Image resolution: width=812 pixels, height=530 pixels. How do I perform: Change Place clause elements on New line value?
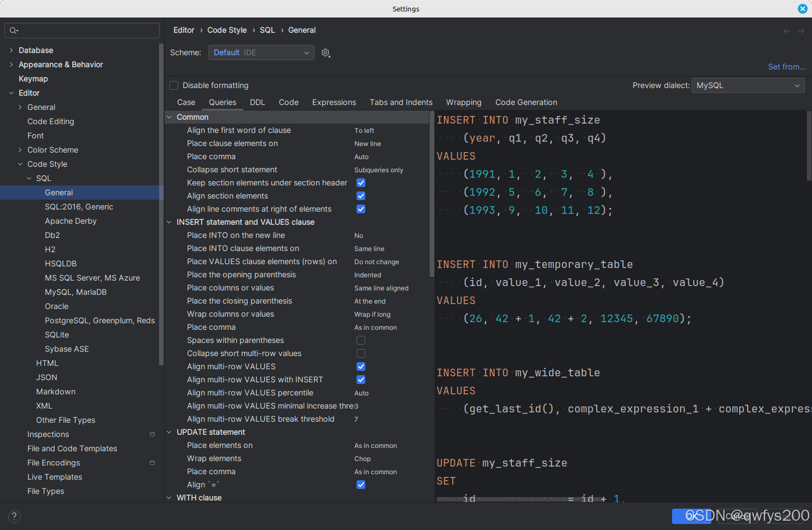tap(367, 144)
